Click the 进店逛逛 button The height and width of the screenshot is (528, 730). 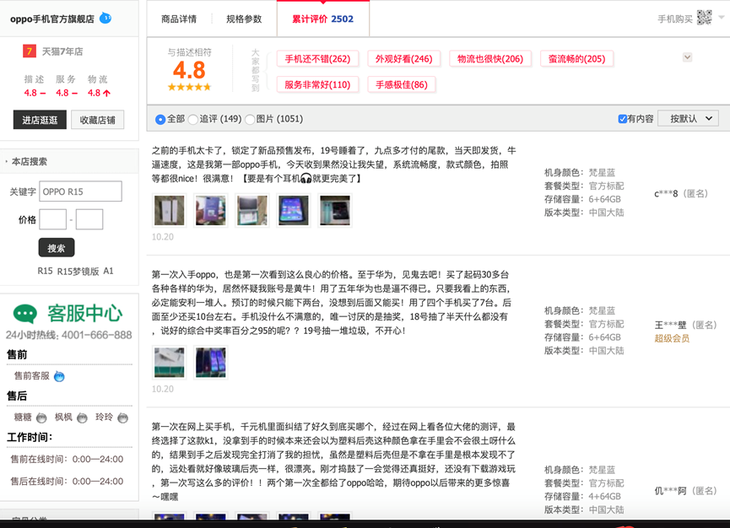(40, 120)
